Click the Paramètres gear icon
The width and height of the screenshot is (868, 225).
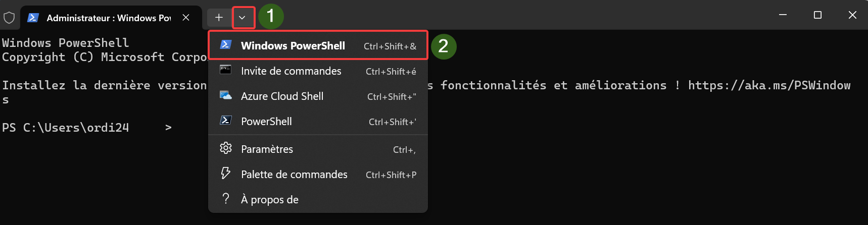click(x=226, y=148)
